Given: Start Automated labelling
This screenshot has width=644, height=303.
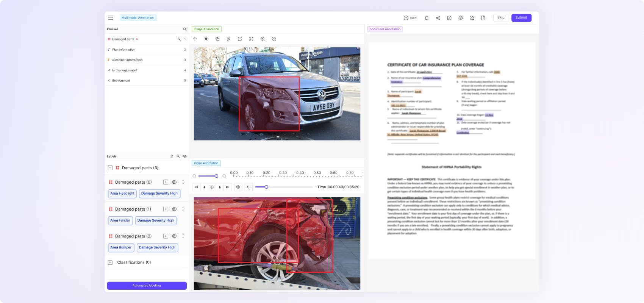Looking at the screenshot, I should coord(147,286).
